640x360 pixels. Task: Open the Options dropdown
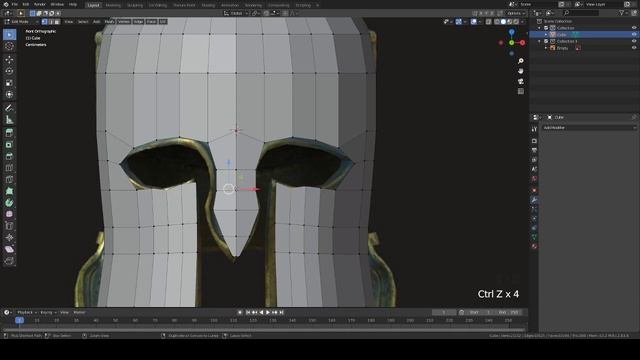coord(516,13)
